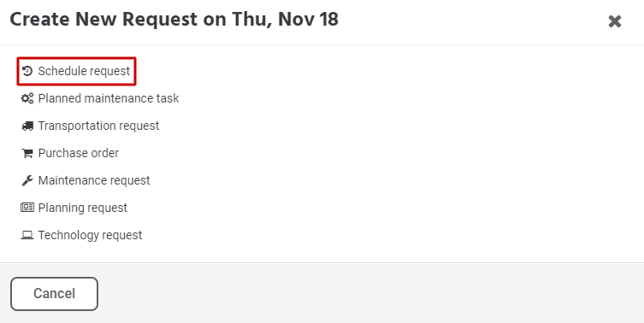Select the Schedule request text link
Screen dimensions: 644x323
point(84,71)
